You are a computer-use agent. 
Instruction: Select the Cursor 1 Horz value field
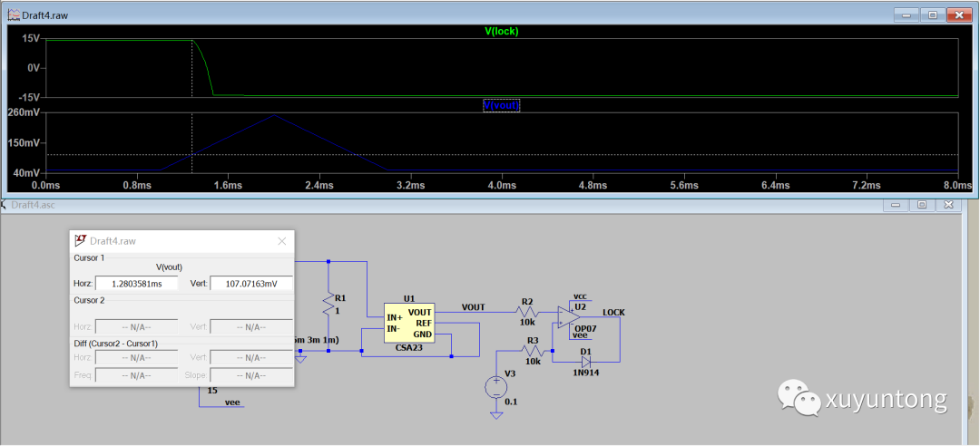tap(136, 284)
